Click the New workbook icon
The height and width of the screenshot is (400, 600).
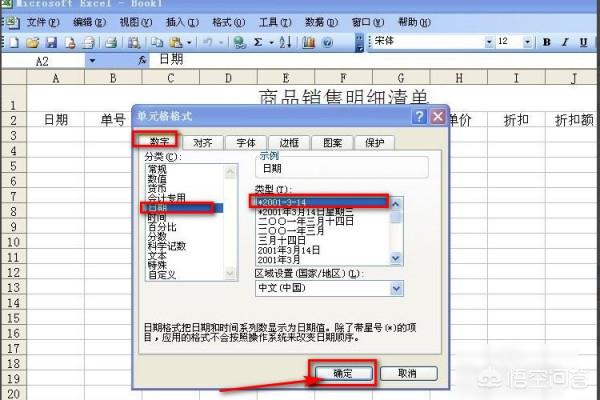pos(14,42)
